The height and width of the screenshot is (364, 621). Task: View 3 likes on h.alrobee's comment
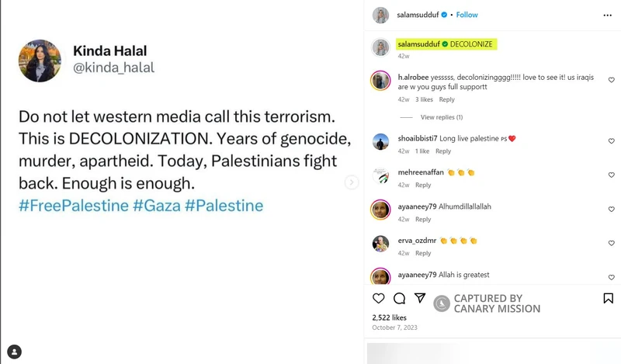[x=424, y=99]
